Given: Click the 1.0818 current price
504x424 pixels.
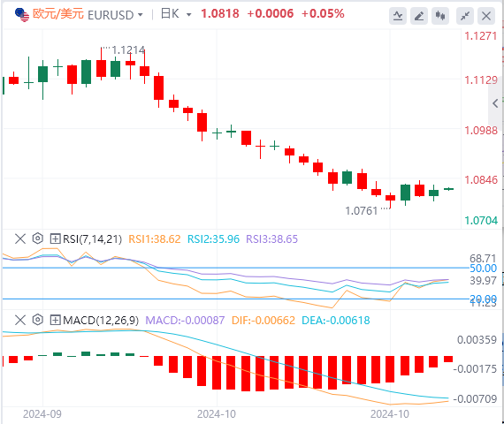Looking at the screenshot, I should (220, 13).
